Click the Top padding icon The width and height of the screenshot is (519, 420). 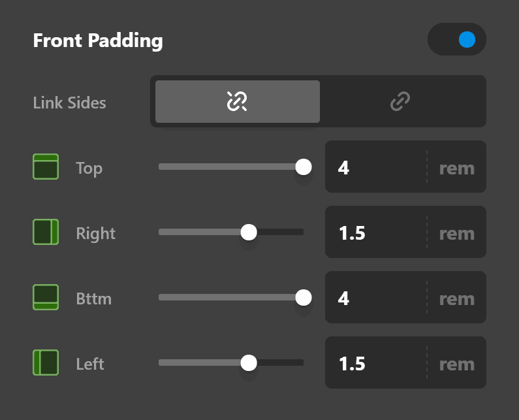click(46, 167)
